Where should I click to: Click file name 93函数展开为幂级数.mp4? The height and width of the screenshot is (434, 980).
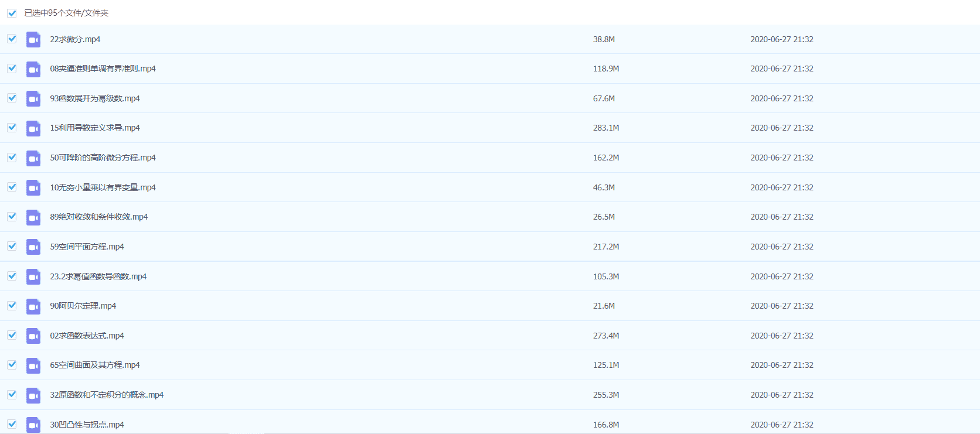[x=95, y=98]
